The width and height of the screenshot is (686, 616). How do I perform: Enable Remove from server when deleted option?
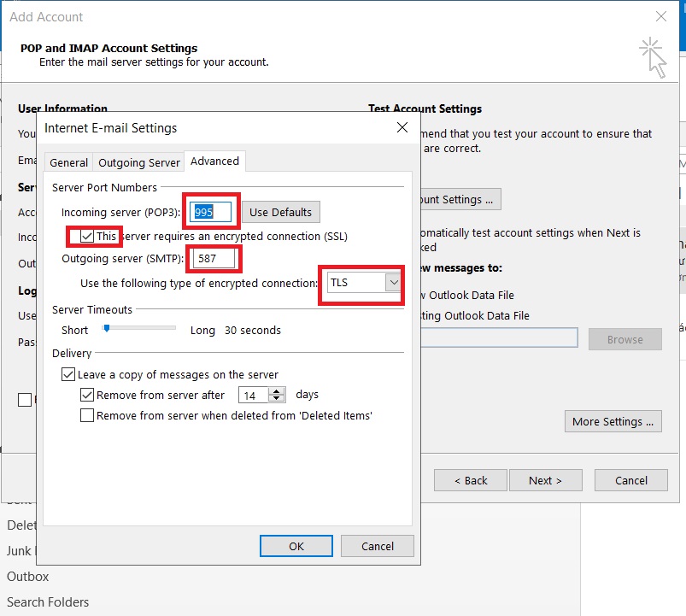coord(87,415)
